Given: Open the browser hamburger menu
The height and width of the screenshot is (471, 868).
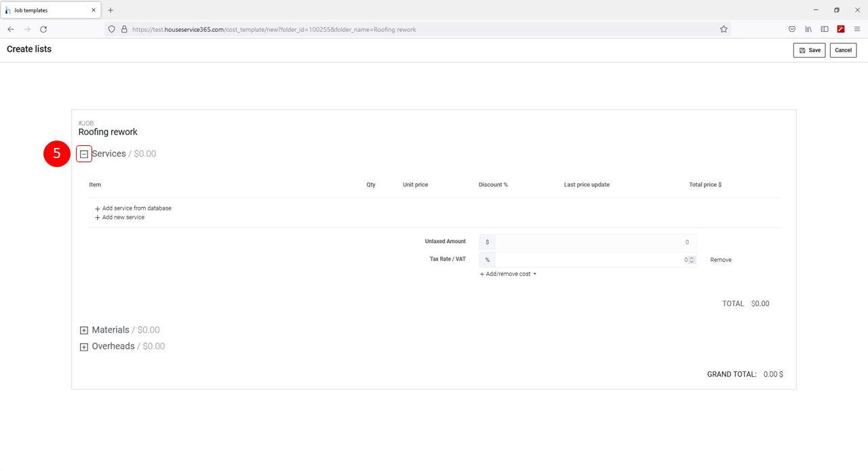Looking at the screenshot, I should click(857, 29).
